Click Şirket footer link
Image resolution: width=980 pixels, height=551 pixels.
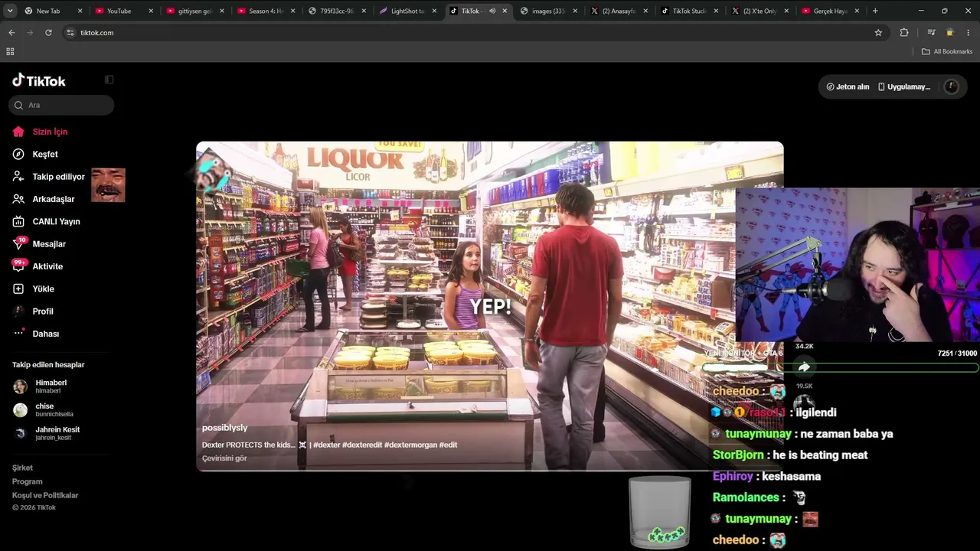(x=22, y=468)
